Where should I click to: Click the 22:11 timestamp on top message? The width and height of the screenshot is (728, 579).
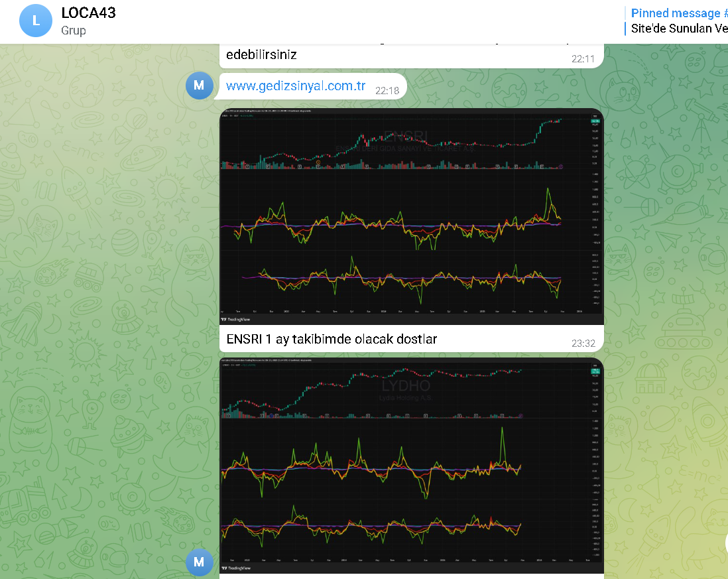tap(583, 58)
